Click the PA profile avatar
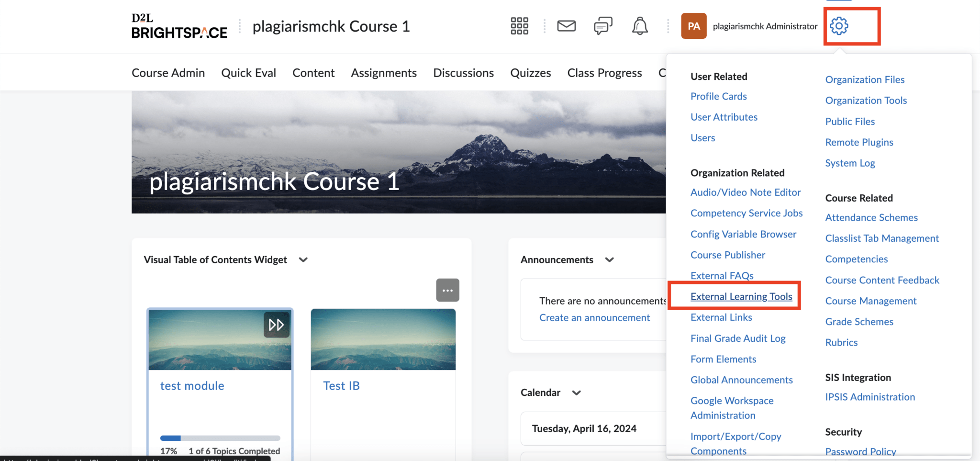The height and width of the screenshot is (461, 980). coord(693,26)
